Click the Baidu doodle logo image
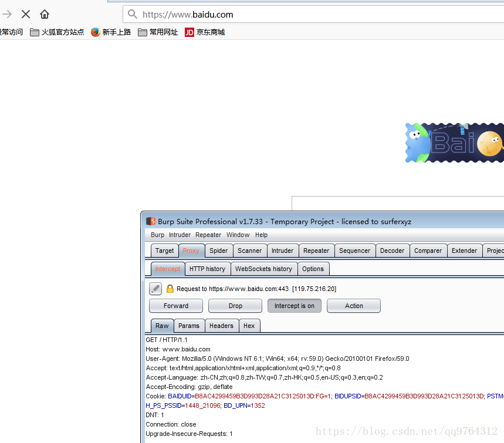The image size is (504, 443). point(454,143)
